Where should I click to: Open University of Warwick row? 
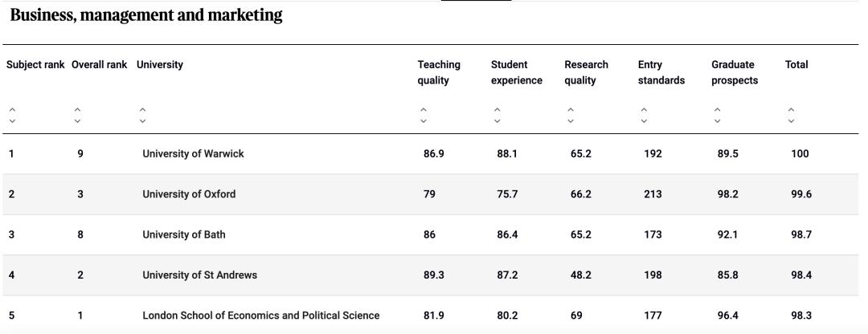[x=430, y=153]
